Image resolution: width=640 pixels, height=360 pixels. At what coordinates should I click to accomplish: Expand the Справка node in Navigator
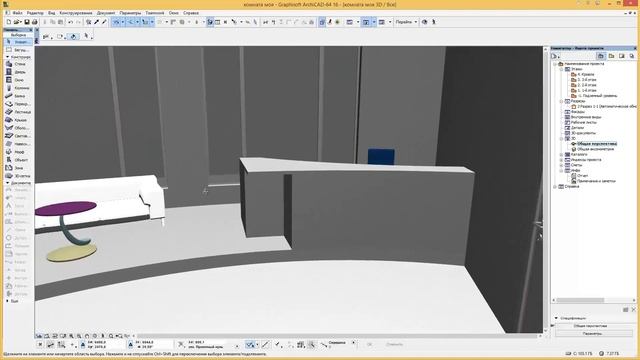[555, 187]
